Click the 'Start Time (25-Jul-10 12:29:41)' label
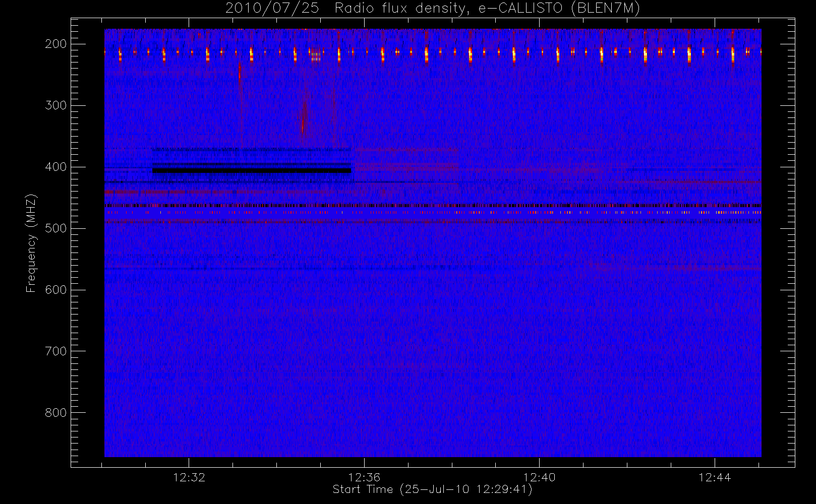 pyautogui.click(x=433, y=489)
